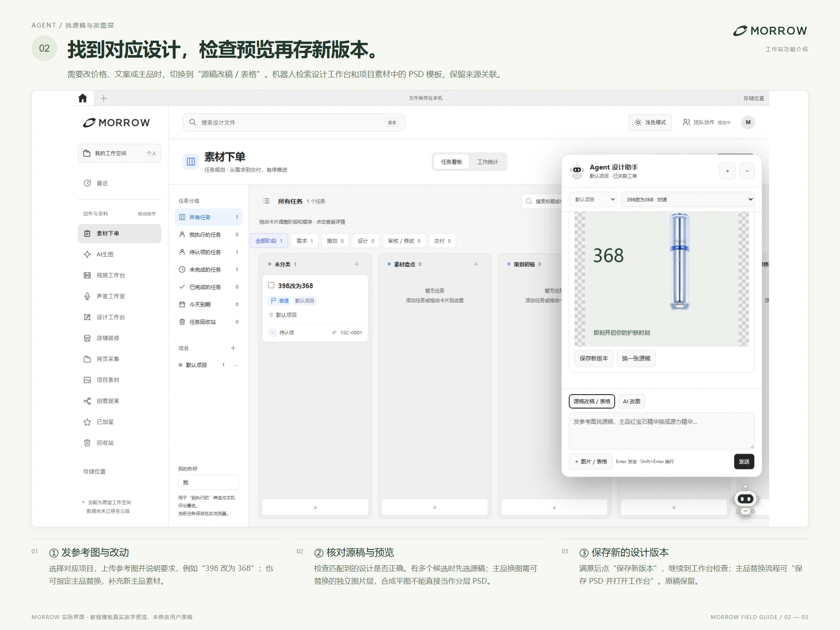Click the 搜索设计文件 search field
Screen dimensions: 840x630
(x=294, y=122)
